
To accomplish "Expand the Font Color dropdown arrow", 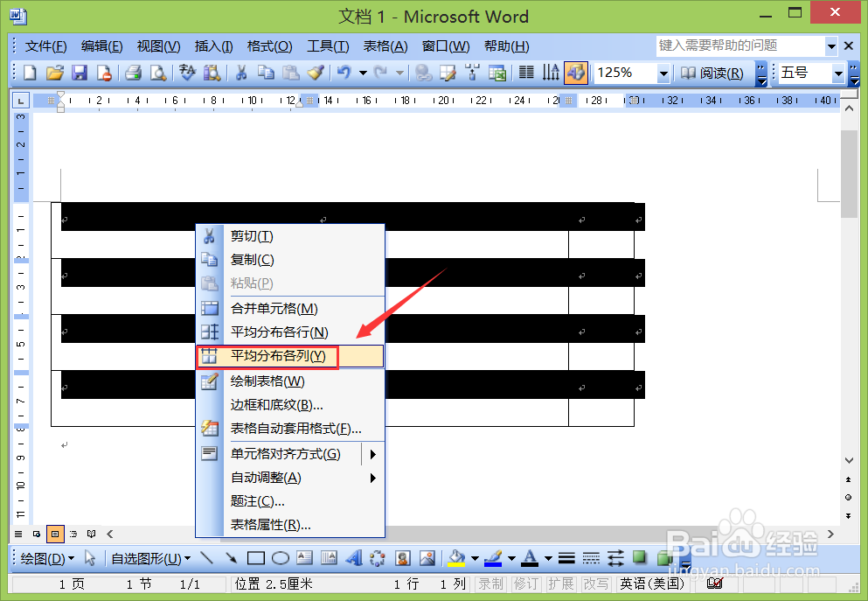I will (x=548, y=558).
